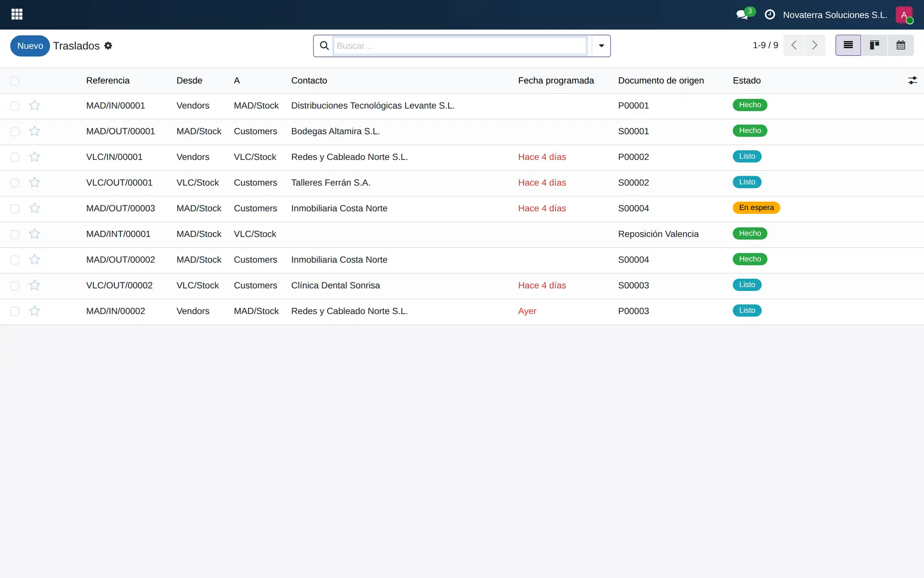Open optional columns adjust icon
Viewport: 924px width, 578px height.
click(x=912, y=80)
